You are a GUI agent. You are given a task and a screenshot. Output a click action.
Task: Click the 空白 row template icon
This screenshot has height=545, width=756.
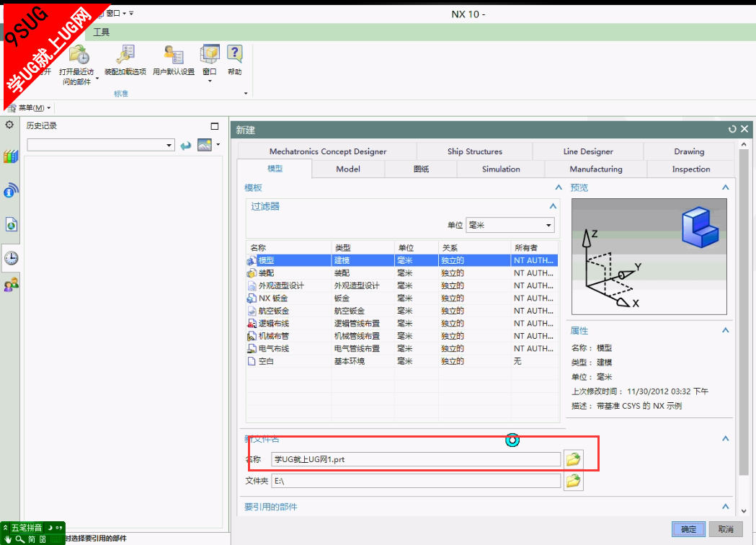tap(252, 360)
